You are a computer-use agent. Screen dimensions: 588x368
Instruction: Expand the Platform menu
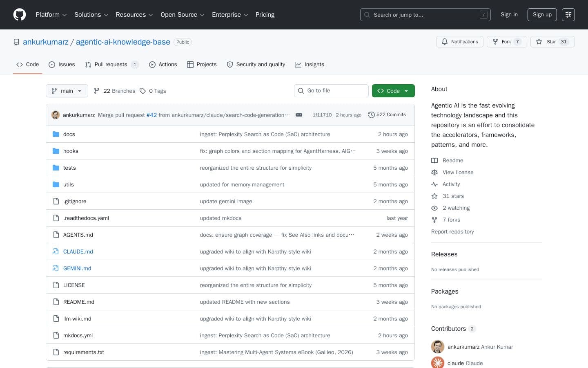tap(51, 15)
